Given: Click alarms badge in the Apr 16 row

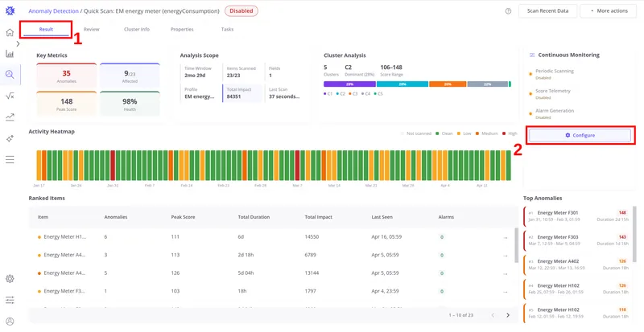Looking at the screenshot, I should tap(442, 237).
